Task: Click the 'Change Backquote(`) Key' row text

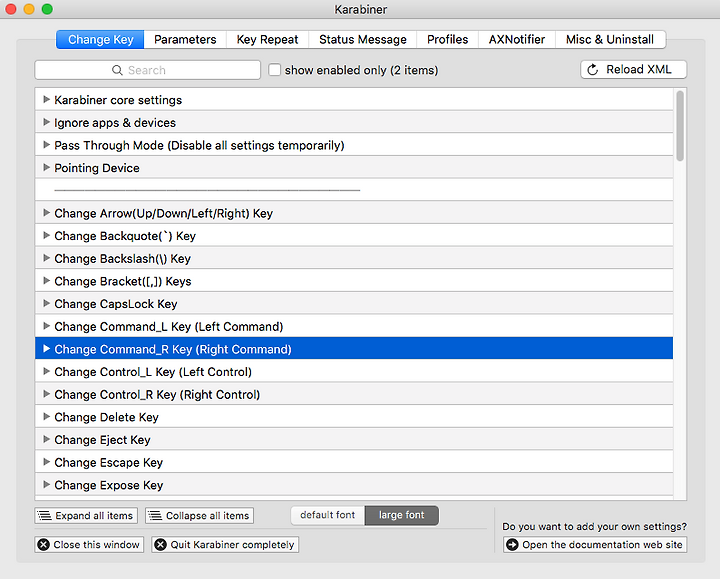Action: tap(125, 236)
